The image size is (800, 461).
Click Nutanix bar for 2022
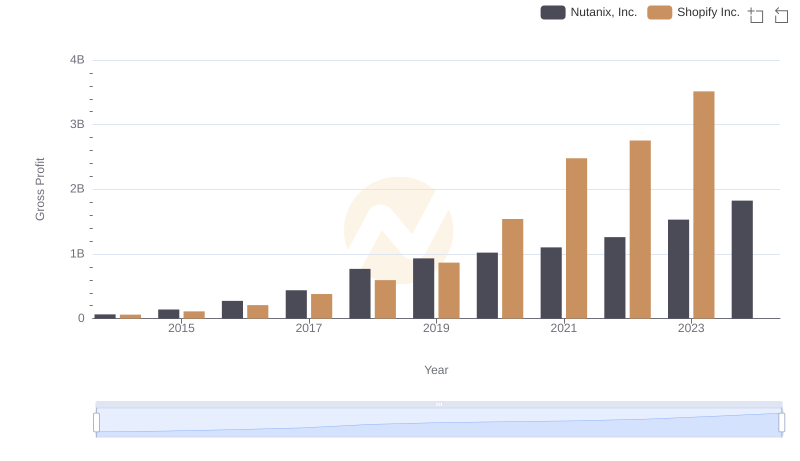point(615,278)
